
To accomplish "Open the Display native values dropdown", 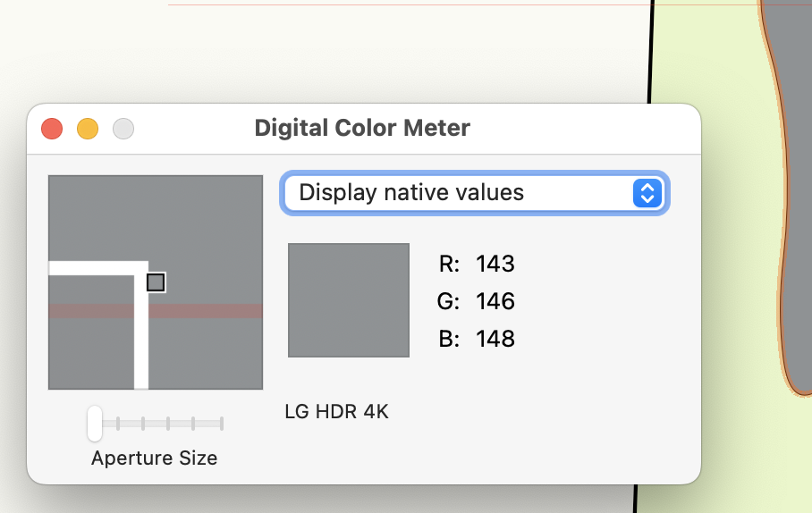I will click(x=465, y=193).
